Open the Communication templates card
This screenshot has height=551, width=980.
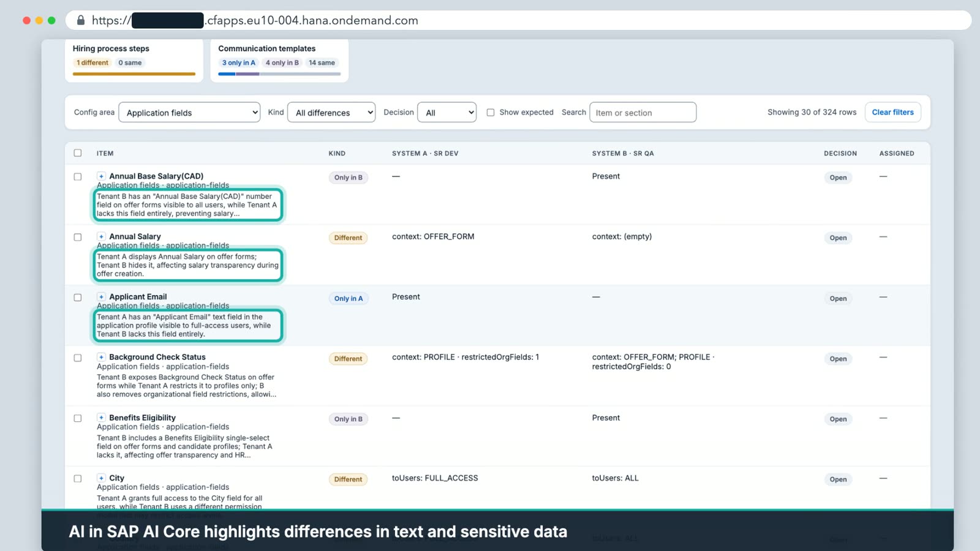[x=279, y=61]
